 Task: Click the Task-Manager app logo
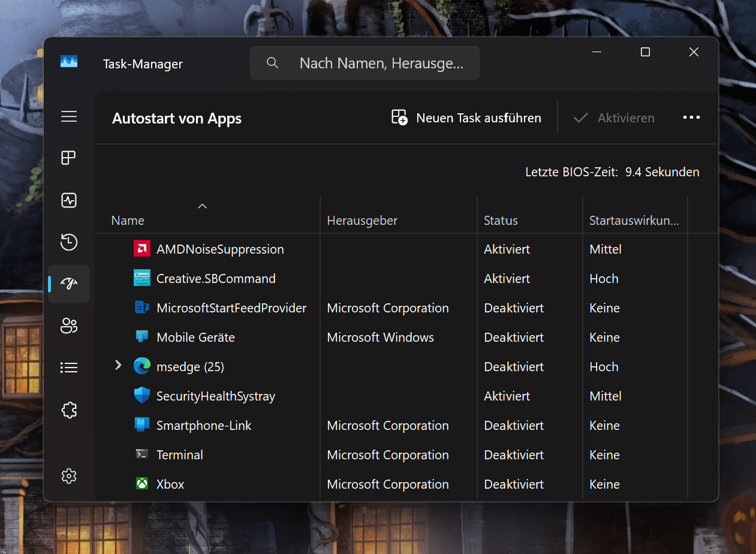point(69,61)
